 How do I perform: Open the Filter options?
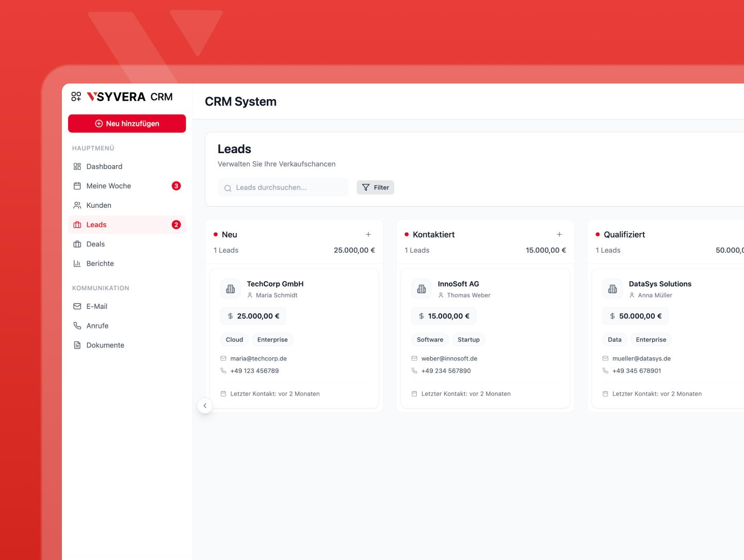375,187
